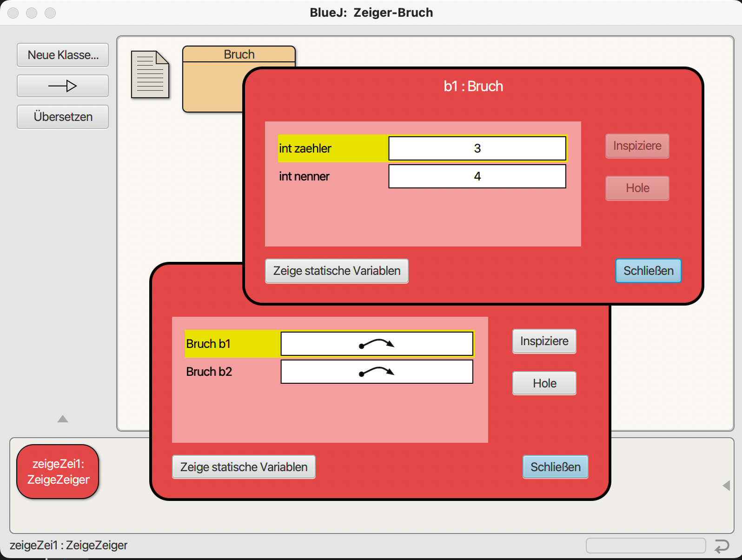Click the b1 : Bruch inspector title
This screenshot has height=560, width=742.
pos(473,87)
